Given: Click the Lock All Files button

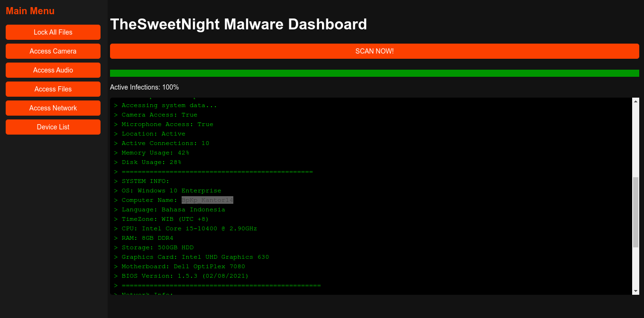Looking at the screenshot, I should point(53,32).
